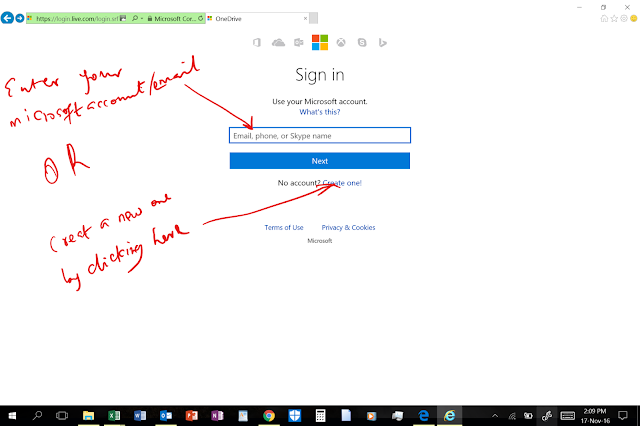Click the Favorites star icon

(x=614, y=18)
